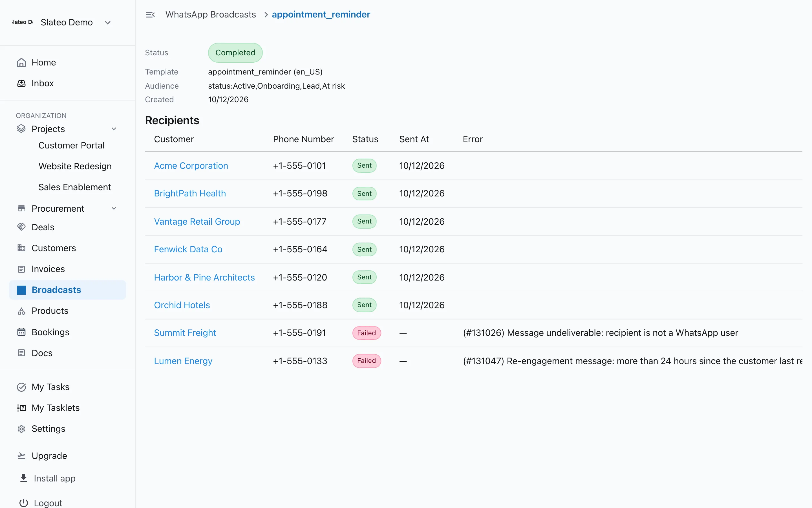Viewport: 812px width, 508px height.
Task: Click the Projects layers icon
Action: click(21, 129)
